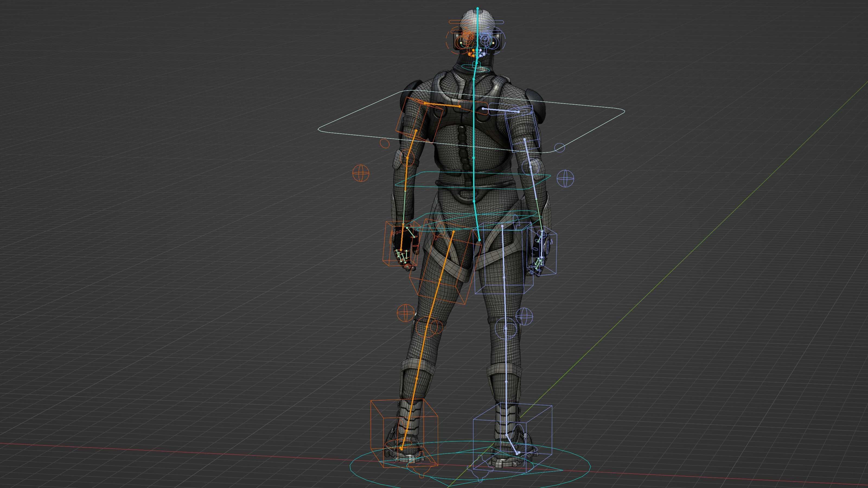Screen dimensions: 868x488
Task: Select the blue elbow pole-target sphere control
Action: tap(565, 178)
